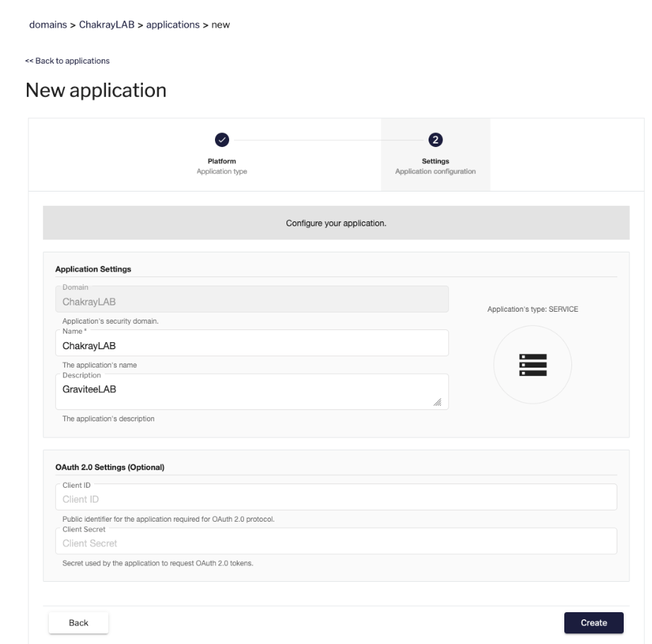Click the SERVICE application type server icon
Screen dimensions: 652x644
[x=532, y=365]
